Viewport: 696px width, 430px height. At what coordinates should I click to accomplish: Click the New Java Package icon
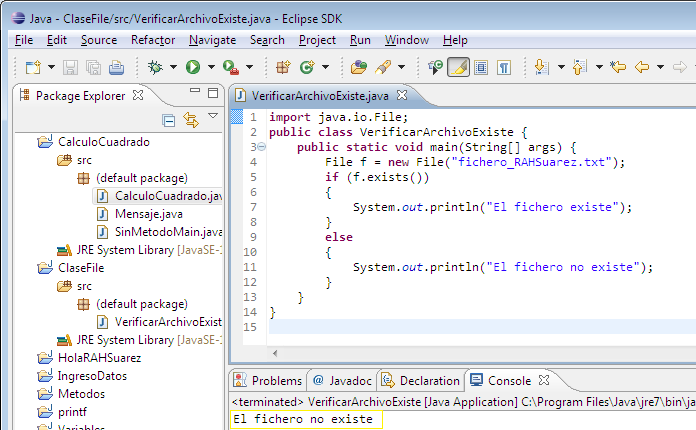tap(283, 67)
